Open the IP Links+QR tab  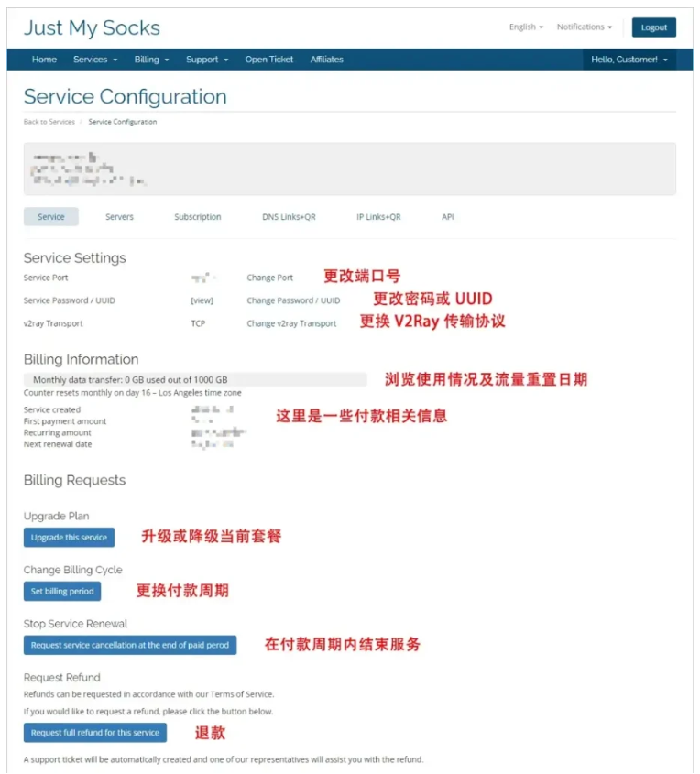pyautogui.click(x=378, y=217)
